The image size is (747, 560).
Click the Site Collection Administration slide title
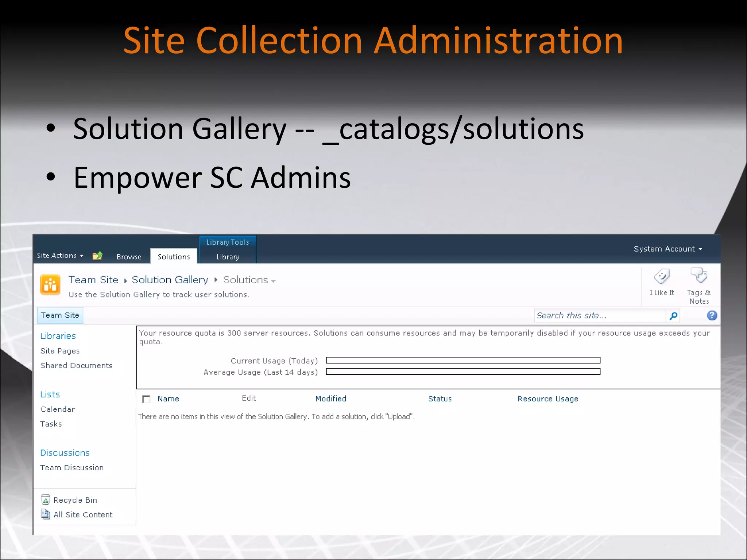tap(373, 40)
